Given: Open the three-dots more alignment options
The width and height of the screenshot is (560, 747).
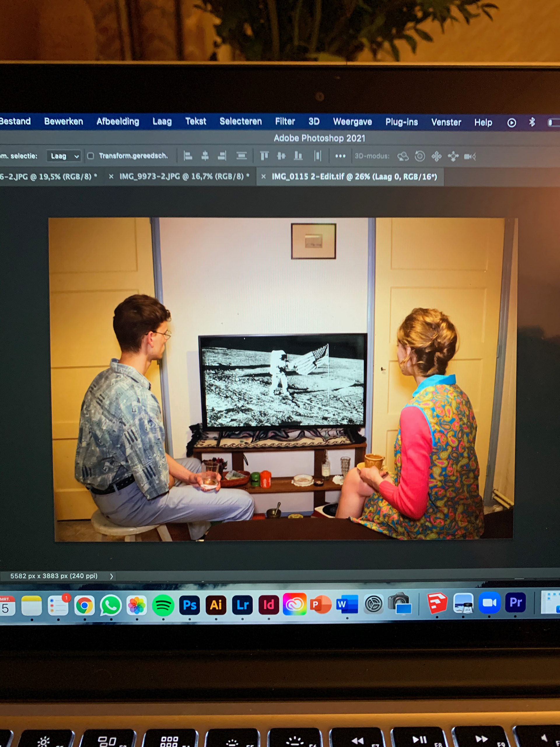Looking at the screenshot, I should pyautogui.click(x=340, y=156).
